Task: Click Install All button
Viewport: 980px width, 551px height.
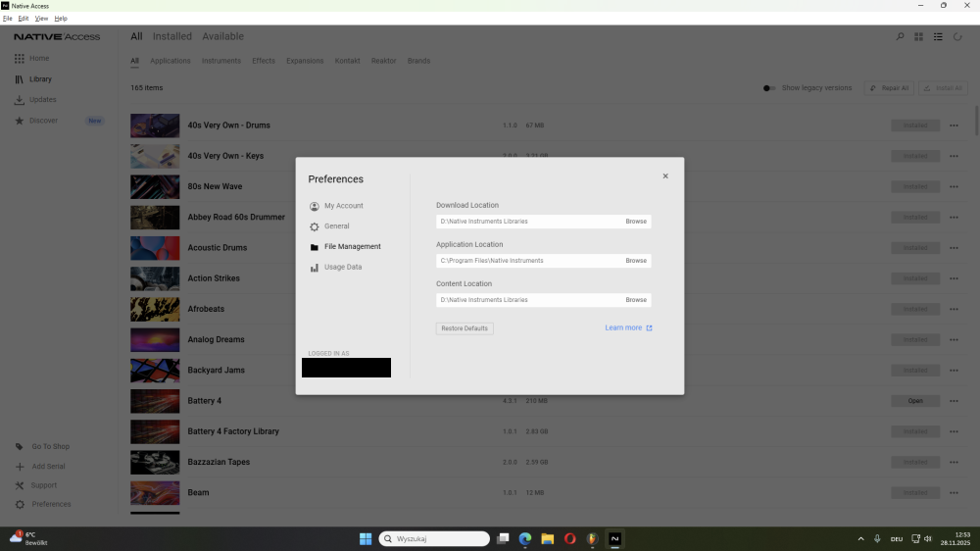Action: click(x=943, y=88)
